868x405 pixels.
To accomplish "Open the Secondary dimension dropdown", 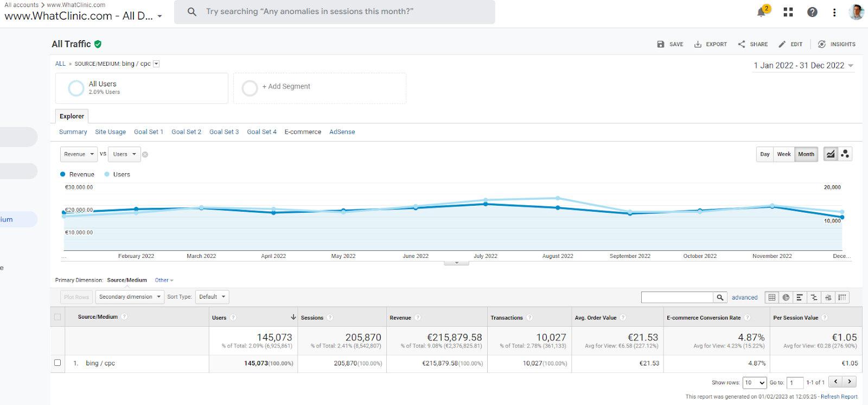I will coord(130,297).
